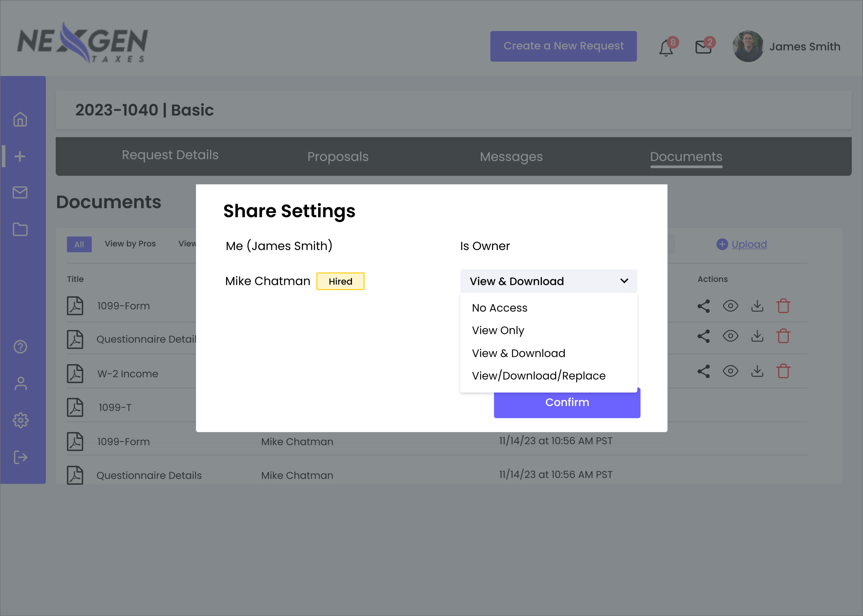Switch to Proposals tab
The height and width of the screenshot is (616, 863).
point(338,157)
